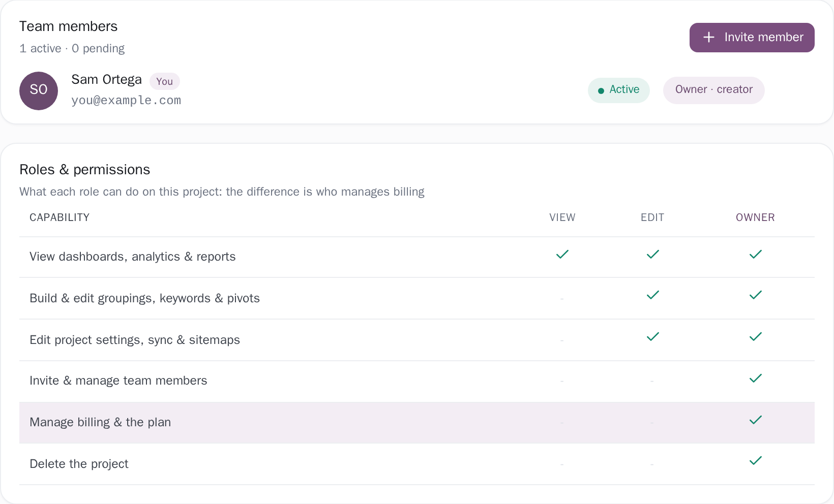Click the OWNER column header
Image resolution: width=834 pixels, height=504 pixels.
point(755,217)
